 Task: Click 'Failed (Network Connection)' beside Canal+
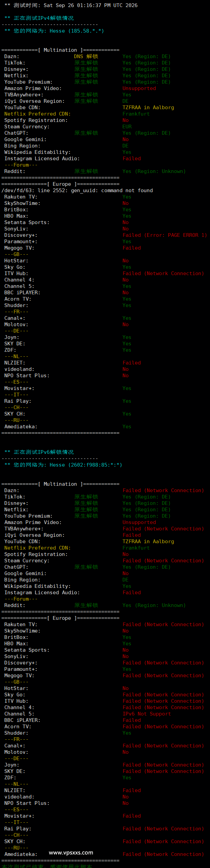coord(164,746)
